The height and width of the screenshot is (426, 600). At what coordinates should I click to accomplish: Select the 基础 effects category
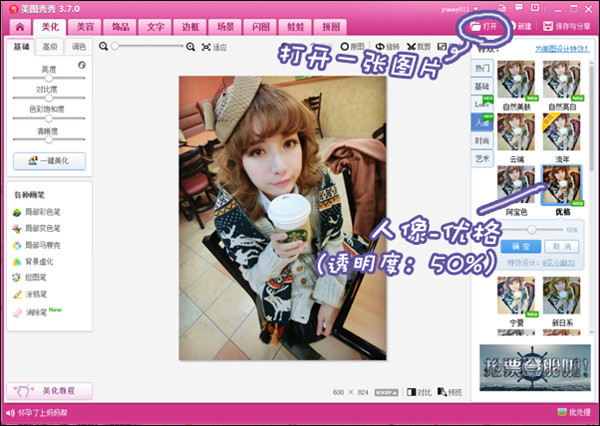[x=482, y=86]
